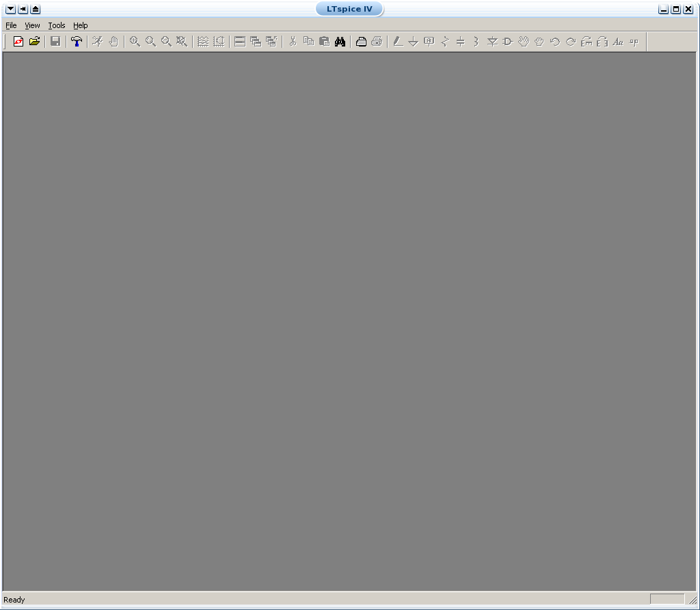Open the Control Panel hammer icon
This screenshot has width=700, height=610.
(77, 42)
